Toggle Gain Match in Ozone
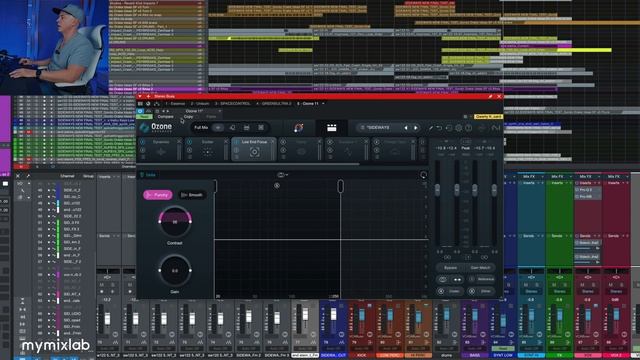 [x=480, y=268]
